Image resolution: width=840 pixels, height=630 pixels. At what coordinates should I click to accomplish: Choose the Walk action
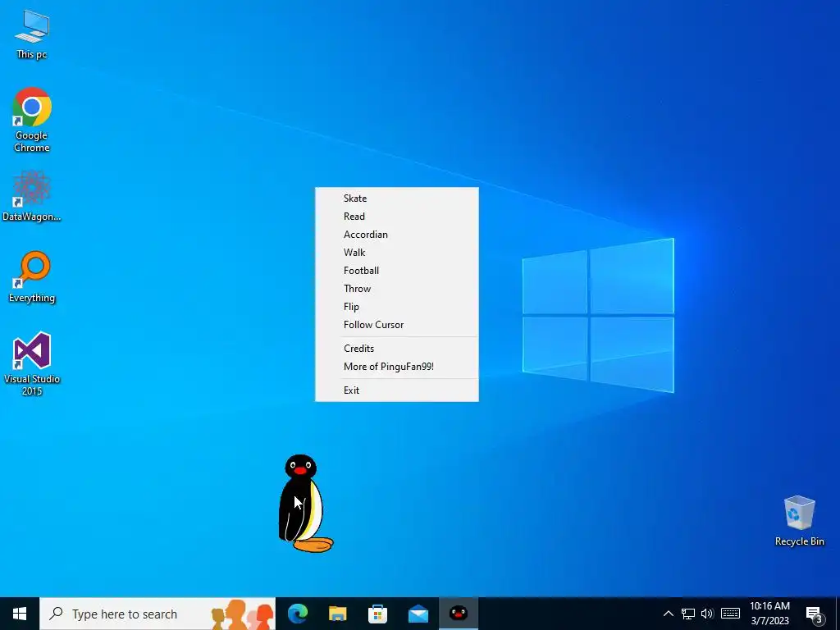(x=396, y=253)
